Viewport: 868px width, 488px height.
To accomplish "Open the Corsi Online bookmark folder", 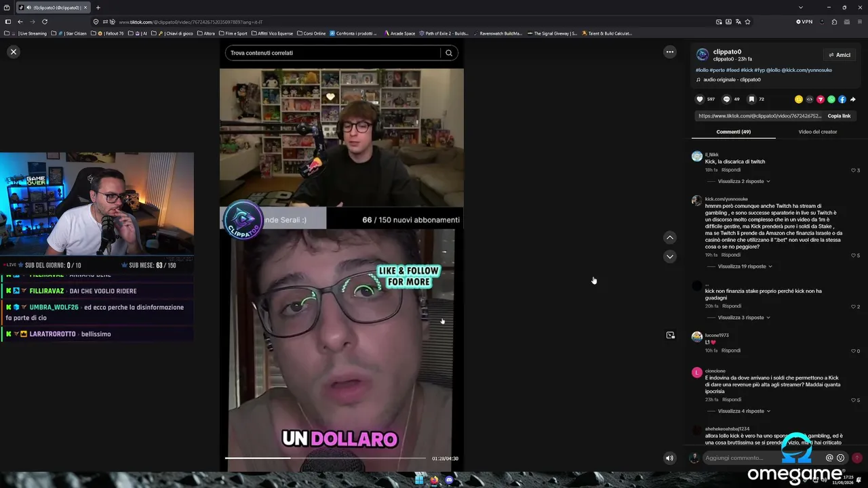I will (311, 33).
